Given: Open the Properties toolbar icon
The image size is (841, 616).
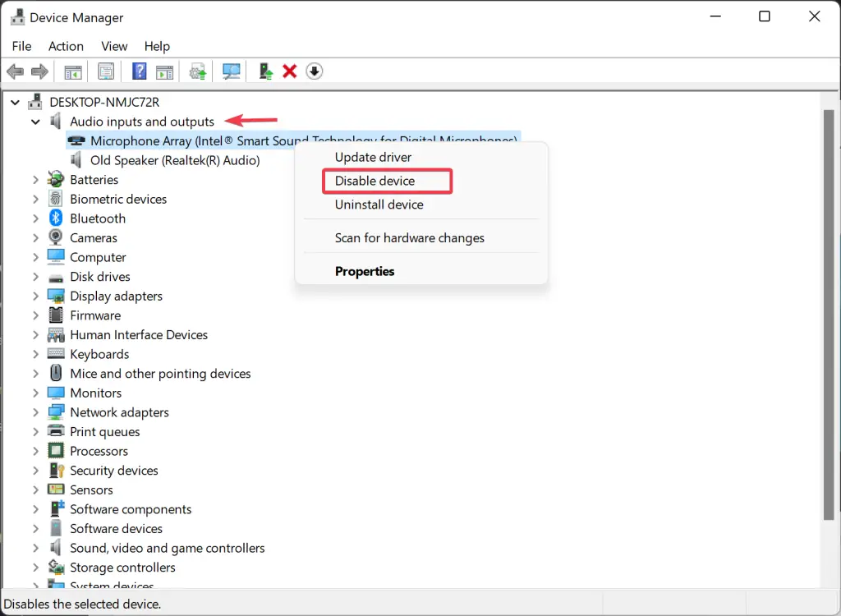Looking at the screenshot, I should [x=106, y=71].
